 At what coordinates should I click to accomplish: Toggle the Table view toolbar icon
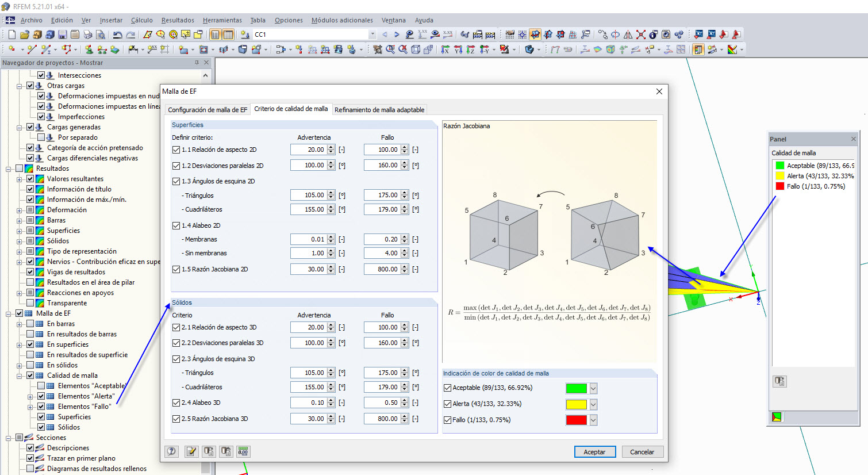[228, 35]
